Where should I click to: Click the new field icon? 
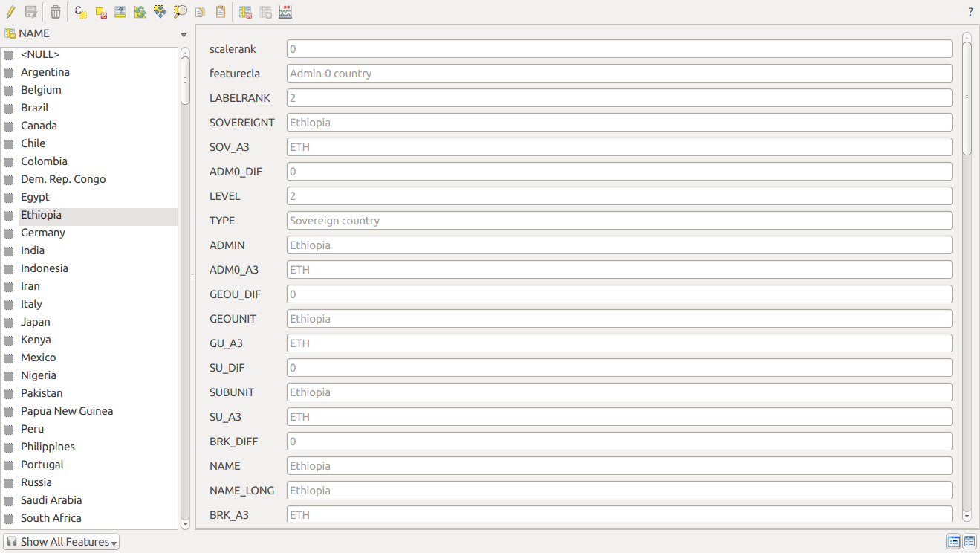tap(265, 12)
